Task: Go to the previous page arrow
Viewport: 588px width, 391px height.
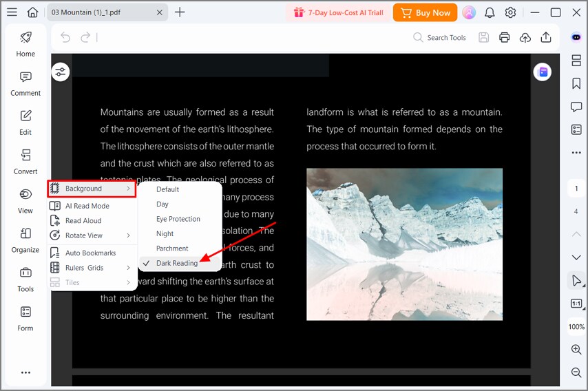Action: pyautogui.click(x=576, y=234)
